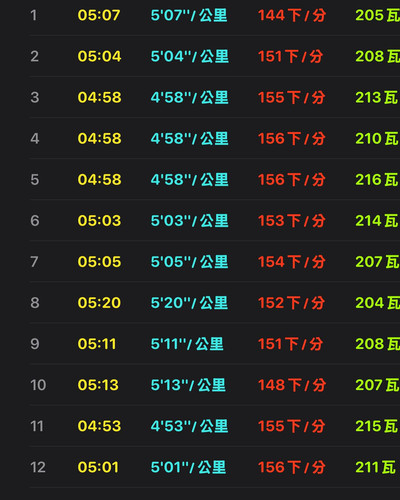Click lap number 6 in the first column

[35, 221]
